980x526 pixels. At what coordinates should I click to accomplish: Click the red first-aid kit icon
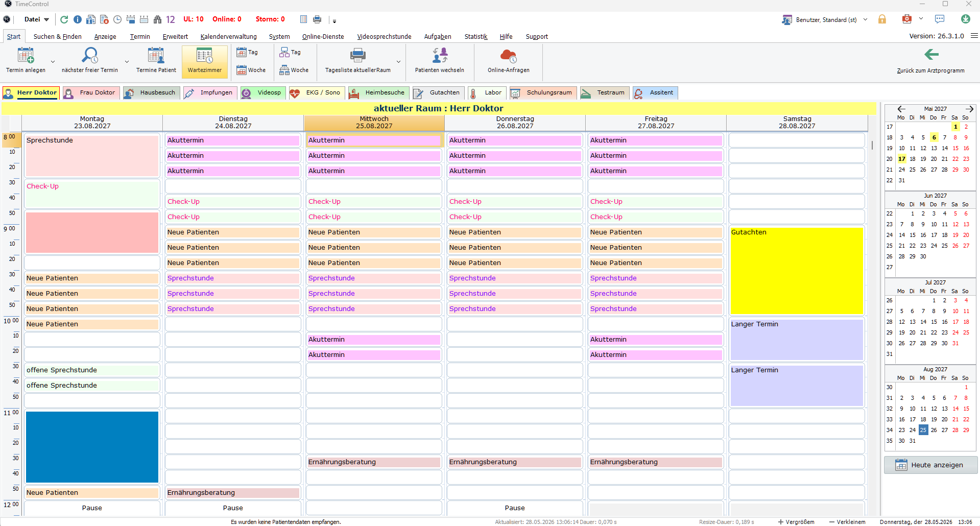click(907, 19)
